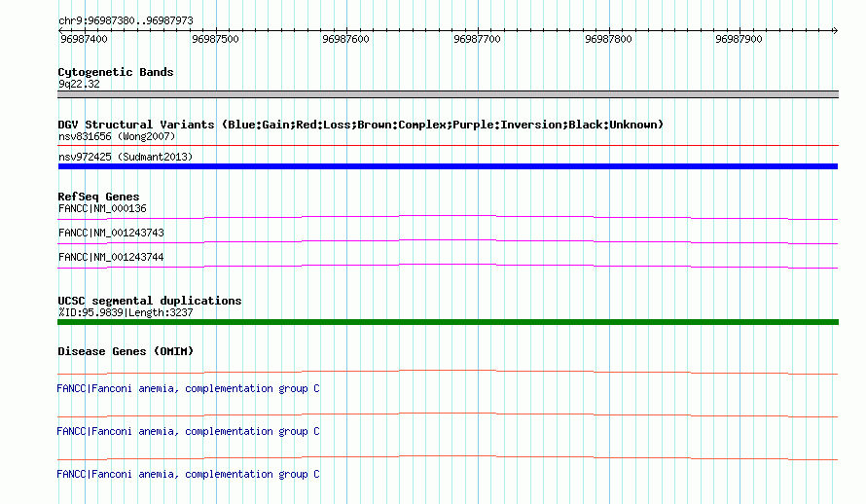Click the UCSC segmental duplications track title

(150, 301)
